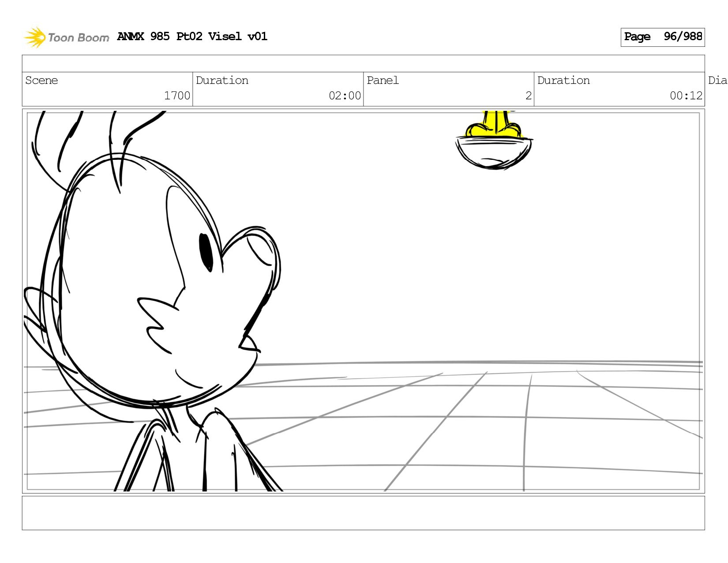The width and height of the screenshot is (728, 563).
Task: Select scene number '1700'
Action: click(x=177, y=96)
